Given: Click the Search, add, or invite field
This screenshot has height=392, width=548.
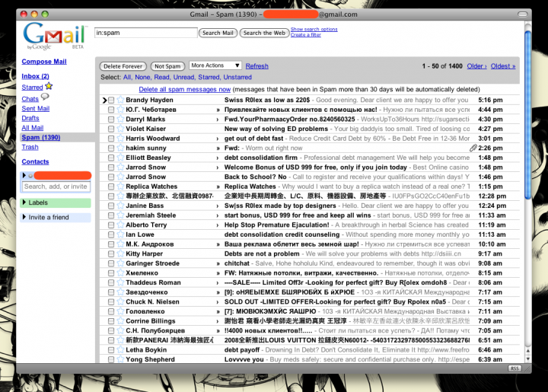Looking at the screenshot, I should coord(56,186).
